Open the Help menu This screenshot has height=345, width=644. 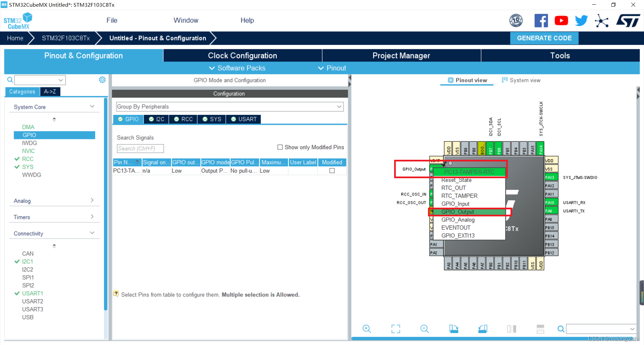[247, 20]
